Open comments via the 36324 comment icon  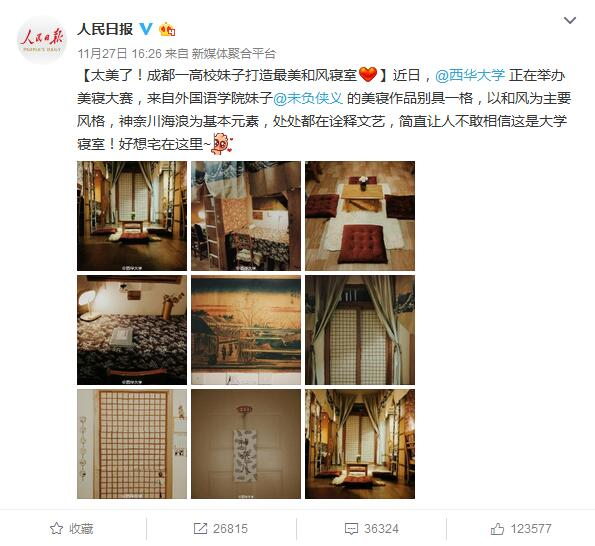click(351, 529)
